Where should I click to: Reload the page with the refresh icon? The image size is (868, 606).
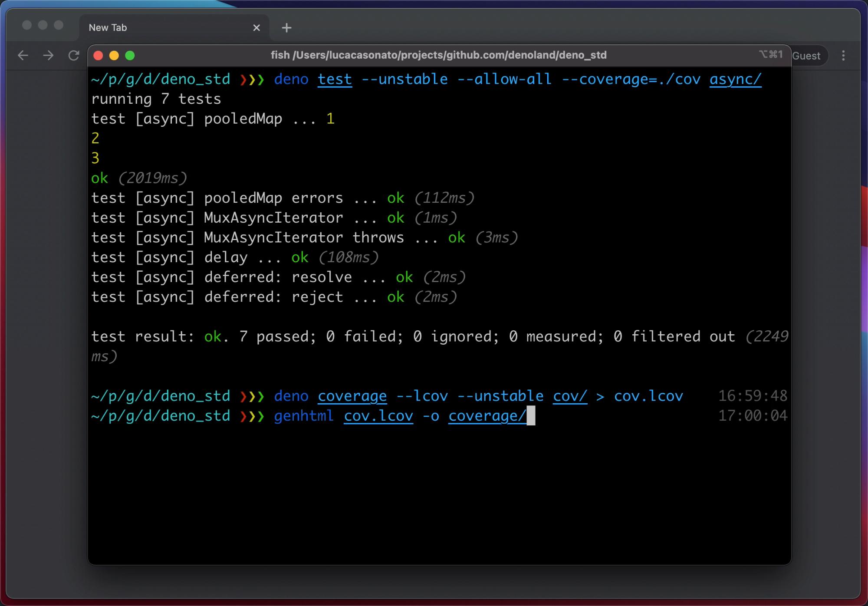[x=74, y=56]
